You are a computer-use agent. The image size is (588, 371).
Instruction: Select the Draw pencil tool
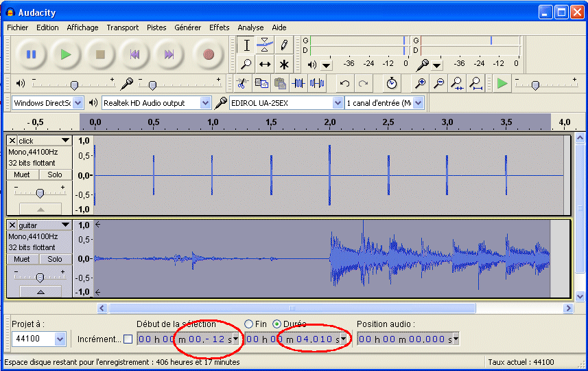click(284, 45)
